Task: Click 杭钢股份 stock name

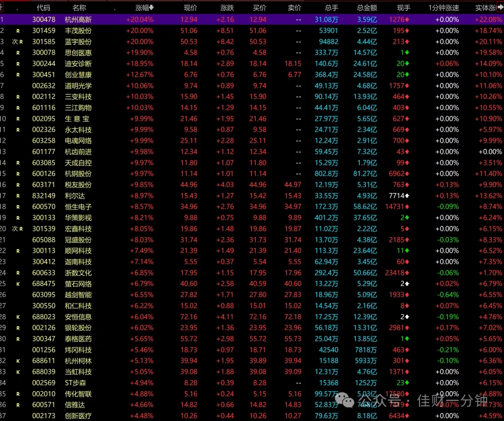Action: point(78,174)
